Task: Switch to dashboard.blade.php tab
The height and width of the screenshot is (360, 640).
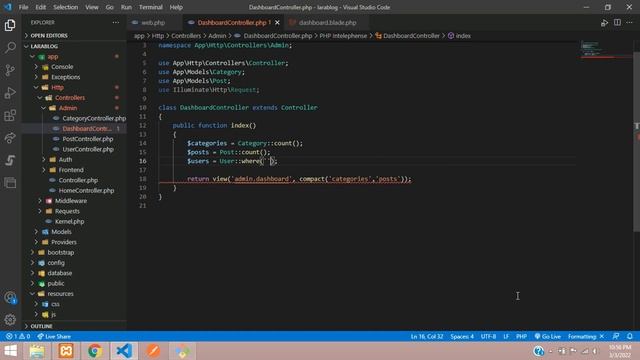Action: coord(327,22)
